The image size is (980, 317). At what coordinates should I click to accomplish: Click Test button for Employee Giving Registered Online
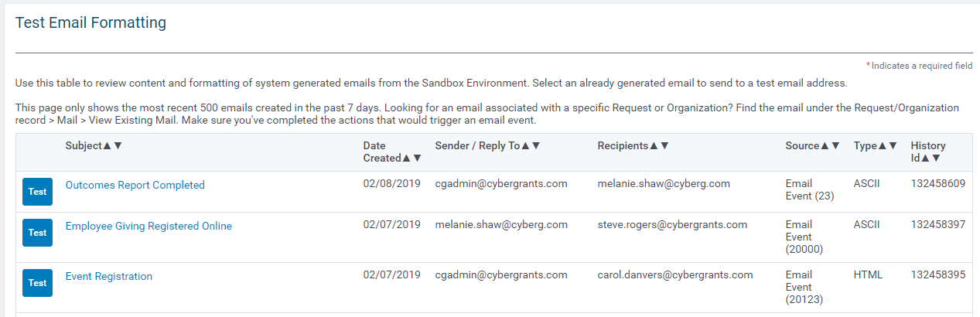(x=37, y=233)
